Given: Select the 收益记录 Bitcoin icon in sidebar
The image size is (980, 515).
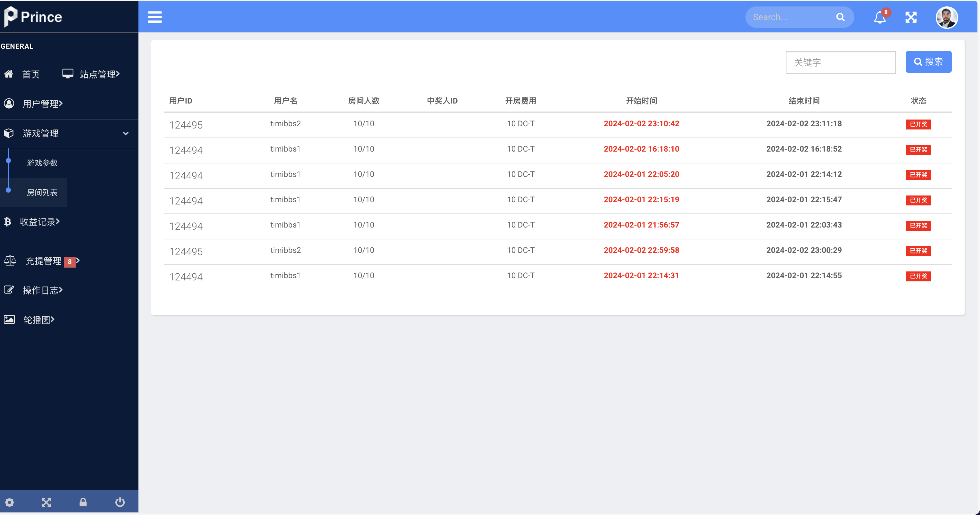Looking at the screenshot, I should 9,221.
